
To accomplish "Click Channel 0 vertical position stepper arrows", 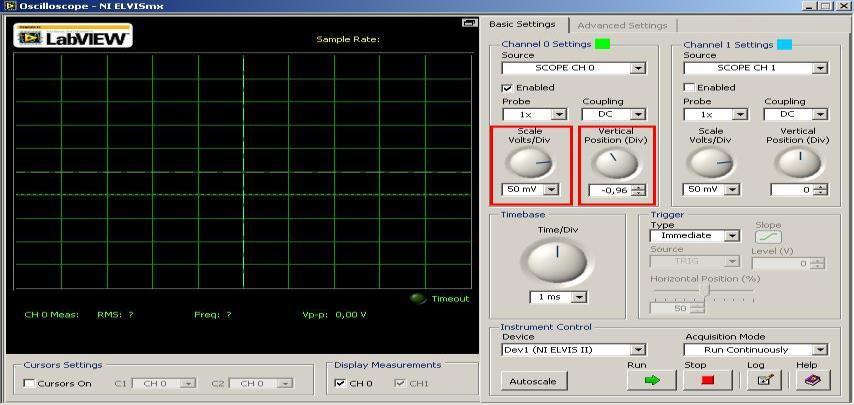I will pos(639,190).
